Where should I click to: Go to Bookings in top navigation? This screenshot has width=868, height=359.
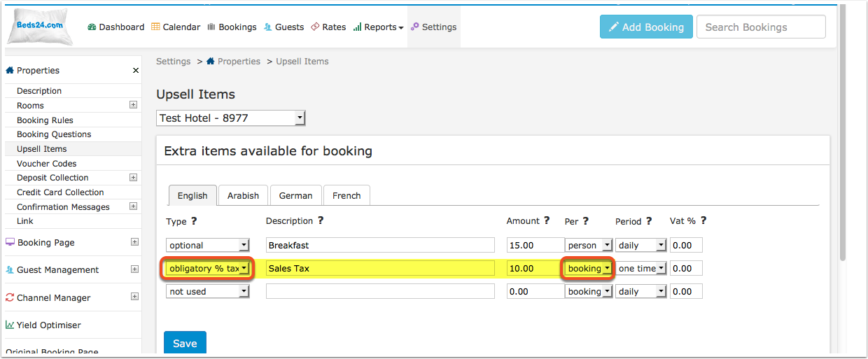coord(232,27)
